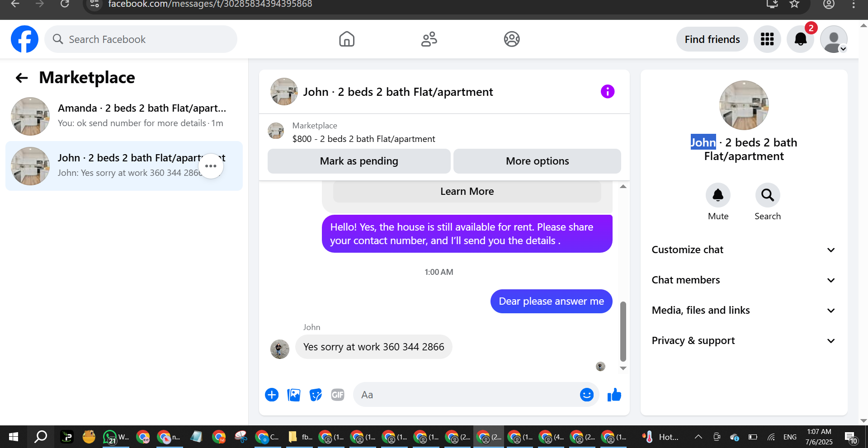The height and width of the screenshot is (448, 868).
Task: Click chat scrollbar up arrow
Action: pyautogui.click(x=623, y=186)
